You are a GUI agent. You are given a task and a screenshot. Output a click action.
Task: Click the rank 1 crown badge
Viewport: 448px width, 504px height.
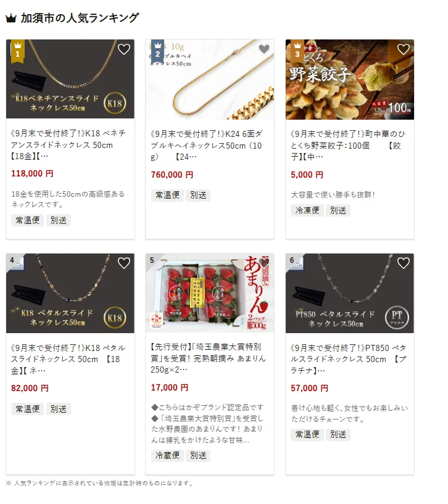click(x=18, y=51)
